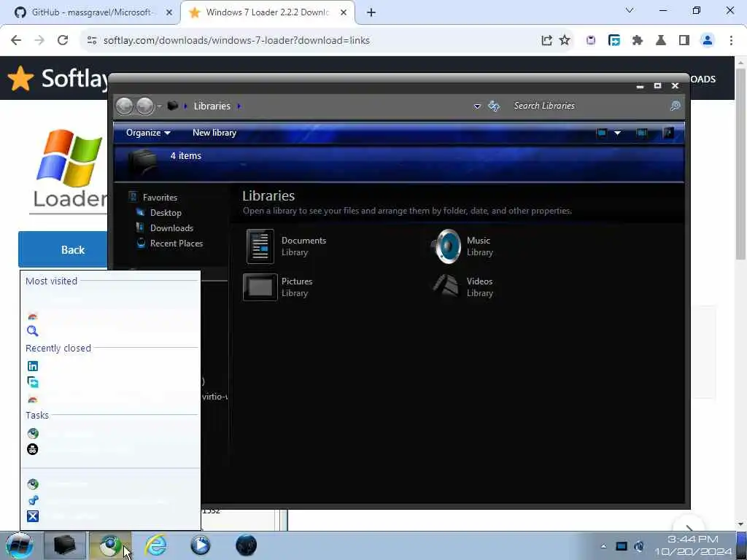The width and height of the screenshot is (747, 560).
Task: Open a new browser tab
Action: tap(371, 12)
